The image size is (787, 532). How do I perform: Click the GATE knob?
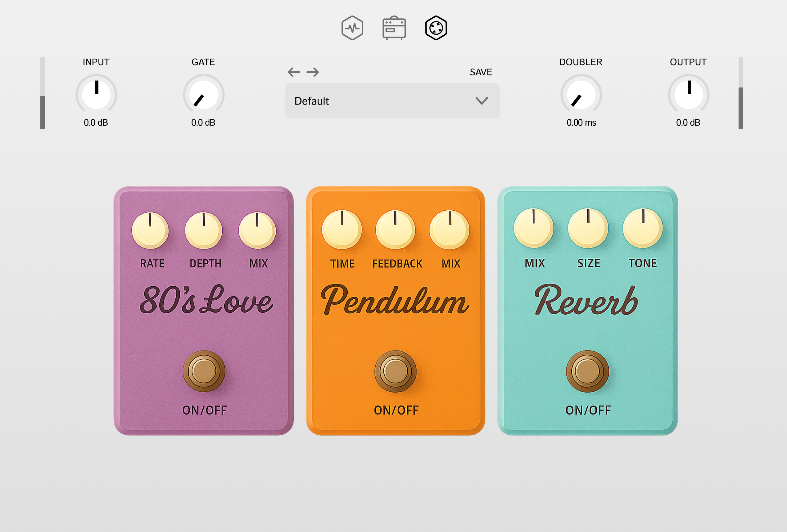pos(204,95)
